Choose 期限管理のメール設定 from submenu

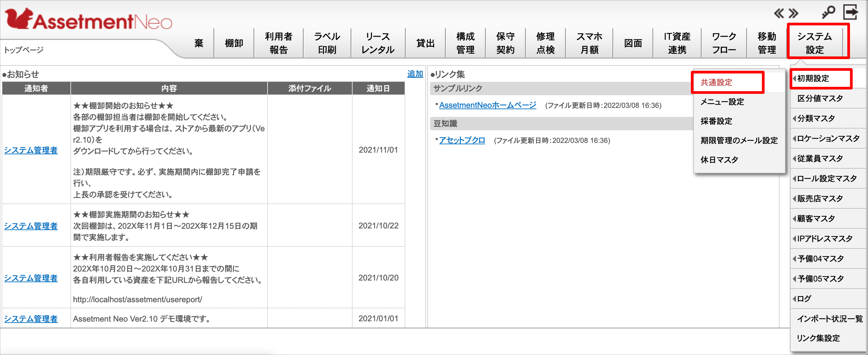(x=739, y=140)
